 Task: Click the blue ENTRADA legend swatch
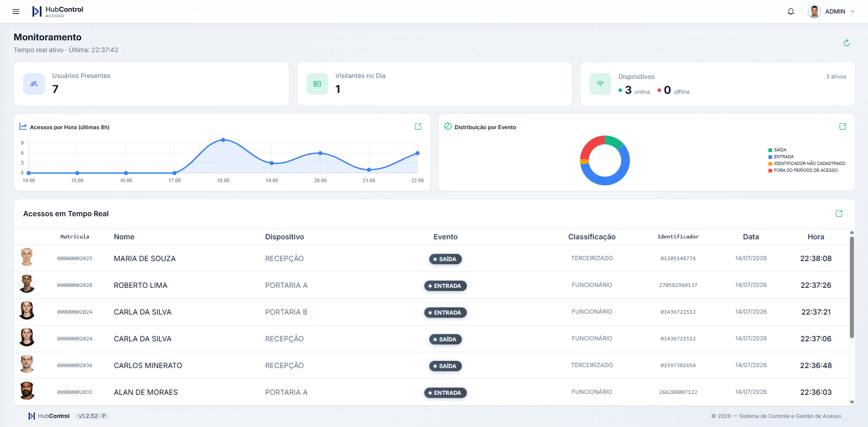(770, 157)
